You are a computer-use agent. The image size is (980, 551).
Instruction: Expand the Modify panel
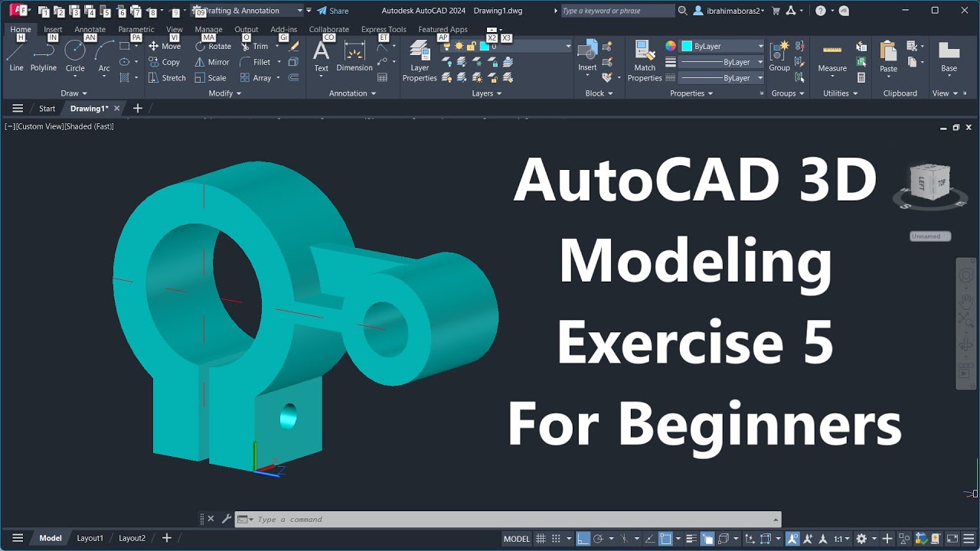pos(225,93)
